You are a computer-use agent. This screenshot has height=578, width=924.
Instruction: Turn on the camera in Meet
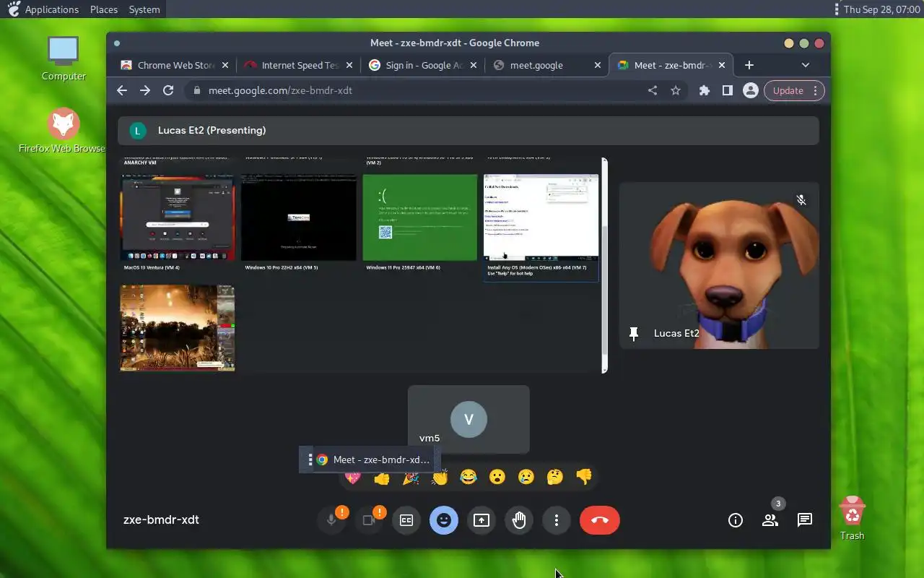[369, 520]
